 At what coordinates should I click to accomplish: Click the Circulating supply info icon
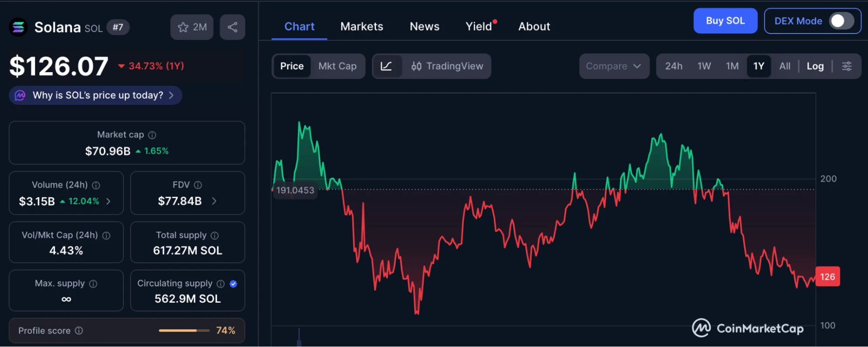pyautogui.click(x=221, y=284)
